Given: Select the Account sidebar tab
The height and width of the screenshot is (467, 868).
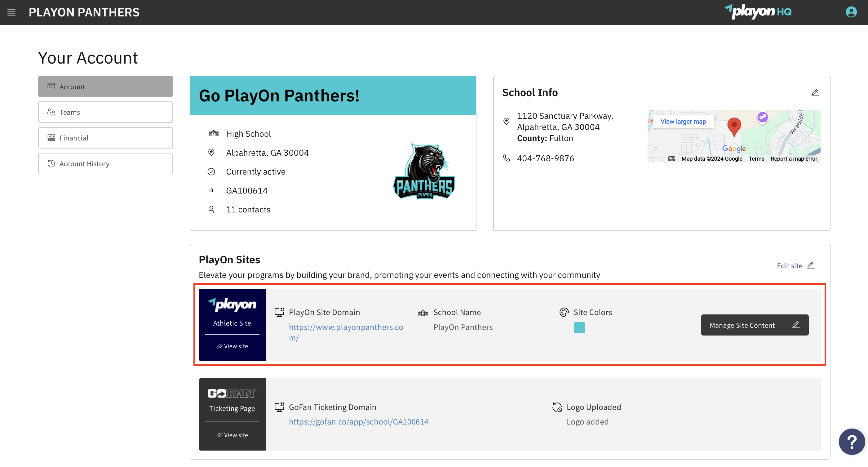Looking at the screenshot, I should (x=105, y=87).
